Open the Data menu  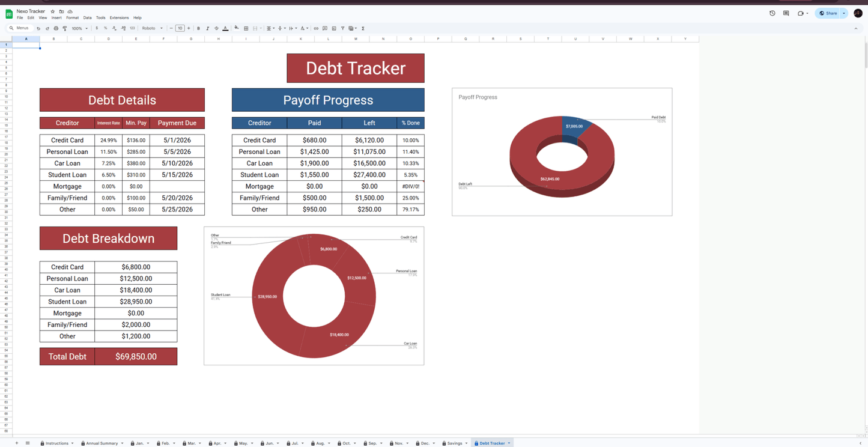pos(88,18)
